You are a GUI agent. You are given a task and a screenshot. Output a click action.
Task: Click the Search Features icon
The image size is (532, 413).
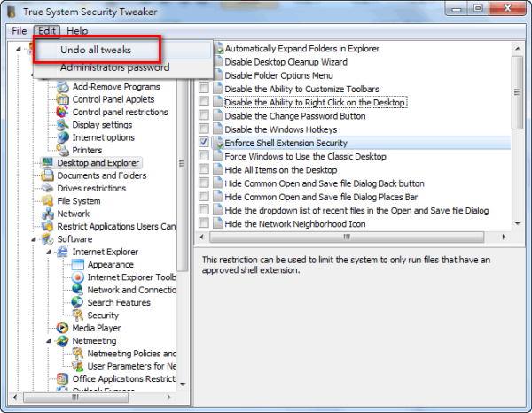(x=78, y=302)
